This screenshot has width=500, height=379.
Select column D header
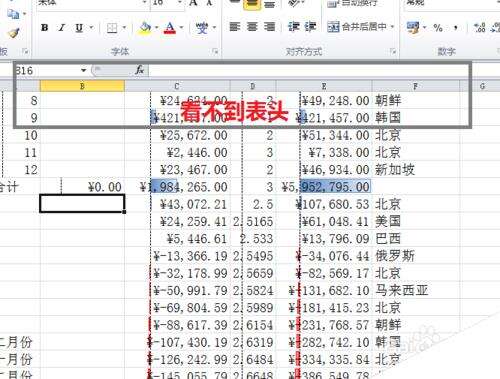[253, 86]
